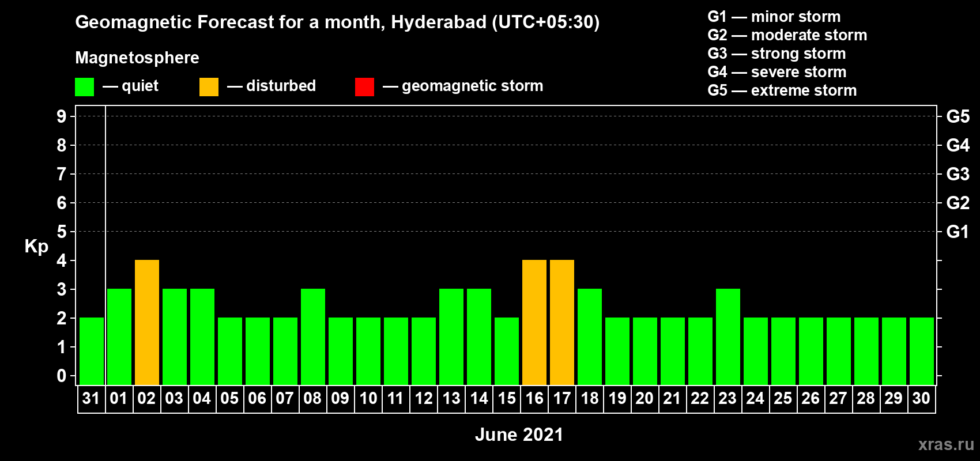
Task: Click the '22' date label
Action: (x=700, y=398)
